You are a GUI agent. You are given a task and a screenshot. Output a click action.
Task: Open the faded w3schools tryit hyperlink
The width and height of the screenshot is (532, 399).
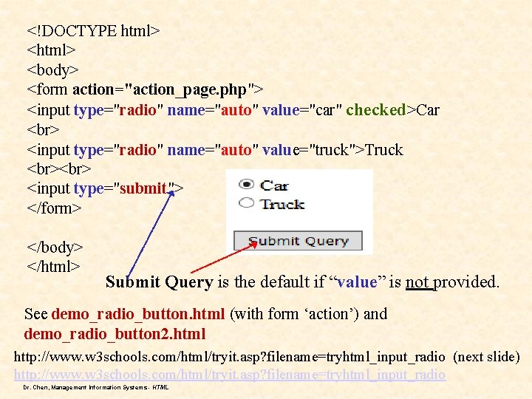click(230, 375)
